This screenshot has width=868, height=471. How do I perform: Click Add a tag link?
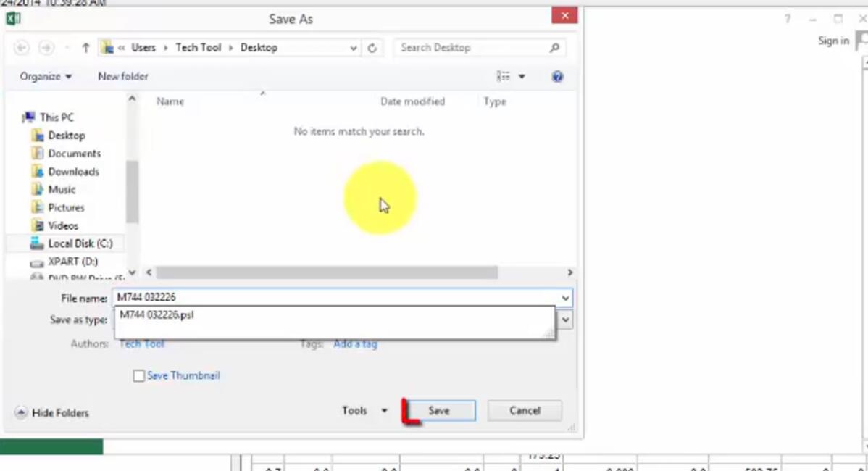point(356,343)
